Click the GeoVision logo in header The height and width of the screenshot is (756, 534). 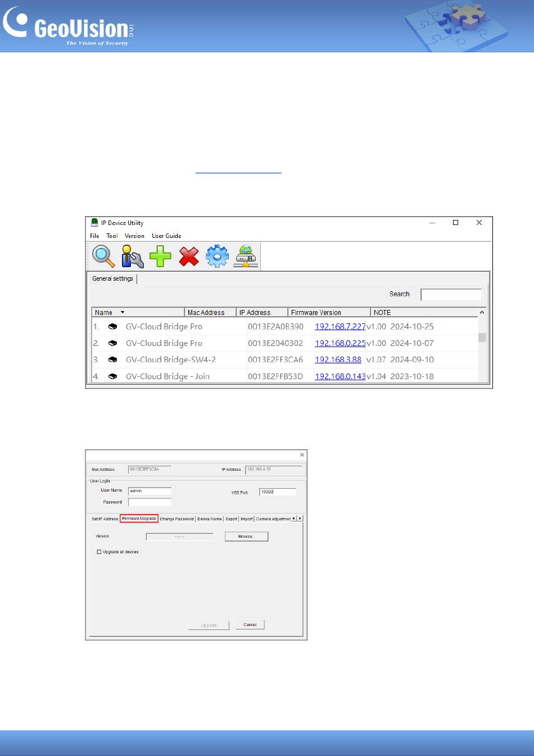pyautogui.click(x=67, y=27)
